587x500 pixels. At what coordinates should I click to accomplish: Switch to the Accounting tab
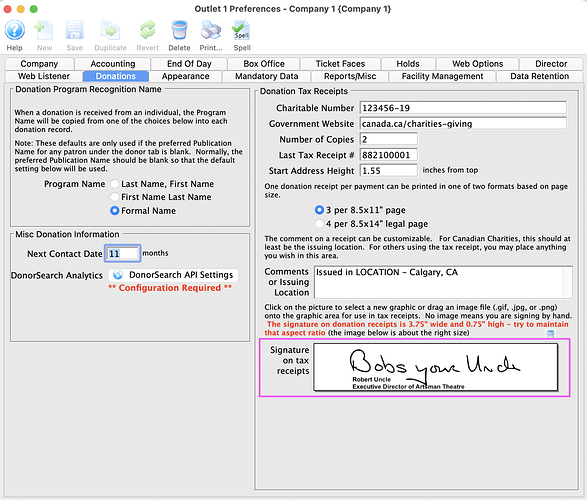point(113,64)
